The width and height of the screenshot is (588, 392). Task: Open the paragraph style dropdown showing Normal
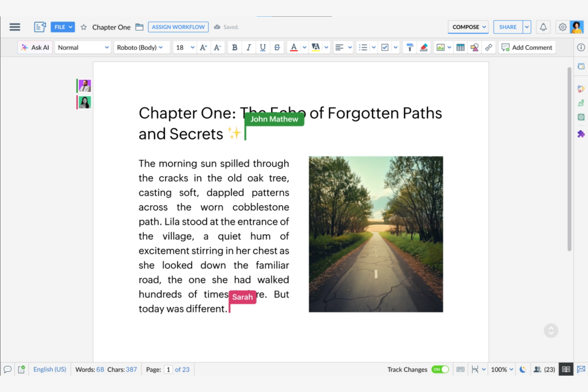tap(82, 47)
